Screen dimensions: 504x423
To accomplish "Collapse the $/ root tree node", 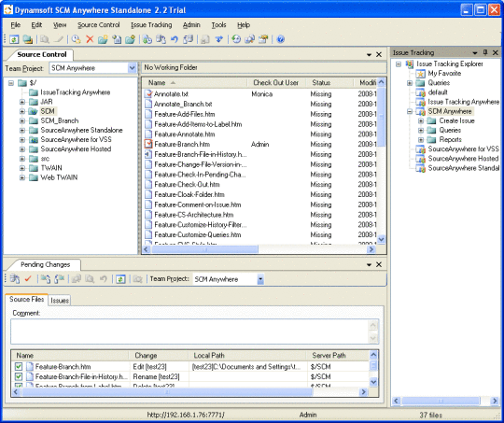I will tap(11, 83).
